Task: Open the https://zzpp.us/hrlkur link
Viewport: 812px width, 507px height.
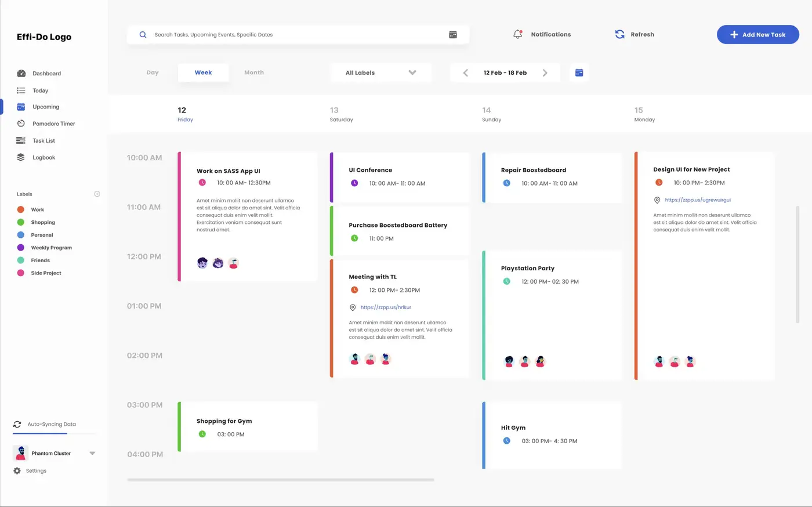Action: 386,307
